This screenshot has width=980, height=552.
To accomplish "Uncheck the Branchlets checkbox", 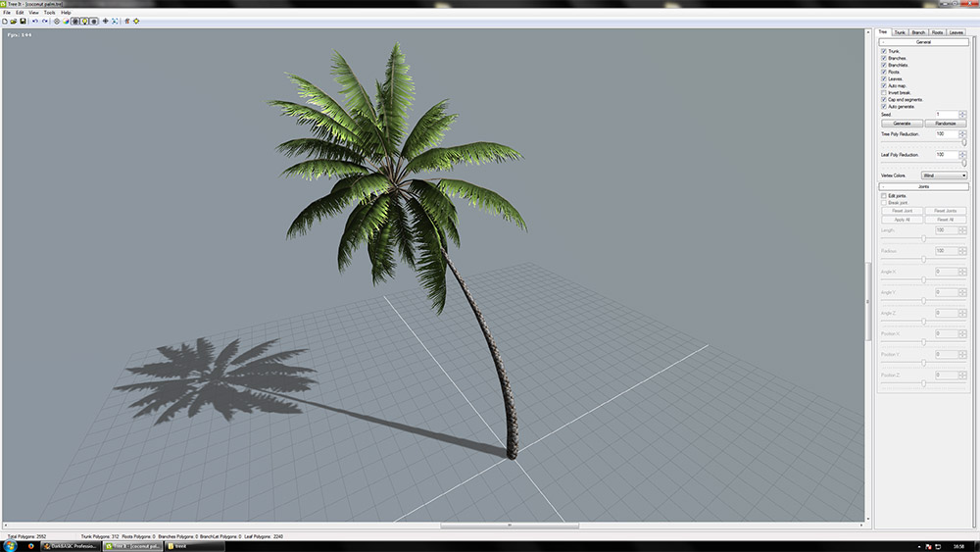I will [884, 65].
